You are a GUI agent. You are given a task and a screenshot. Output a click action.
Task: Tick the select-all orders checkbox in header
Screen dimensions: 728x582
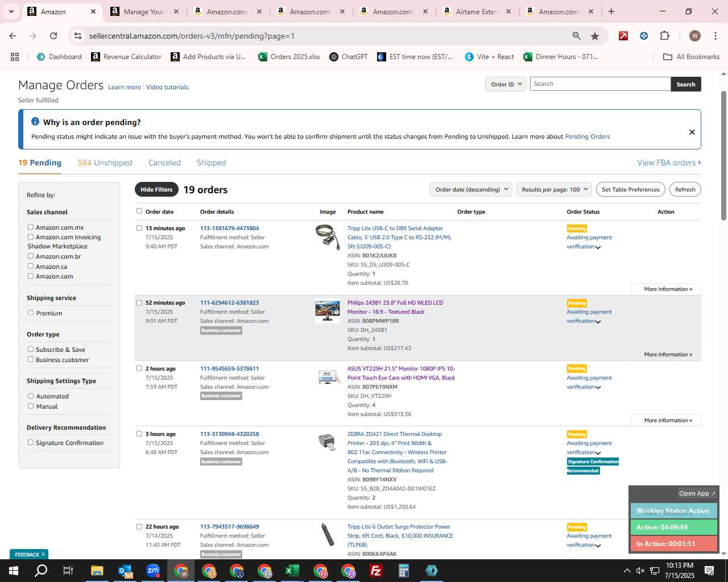(139, 211)
